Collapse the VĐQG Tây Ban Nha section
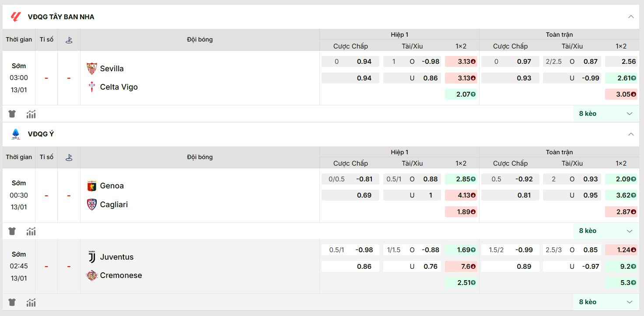The height and width of the screenshot is (316, 644). 630,17
